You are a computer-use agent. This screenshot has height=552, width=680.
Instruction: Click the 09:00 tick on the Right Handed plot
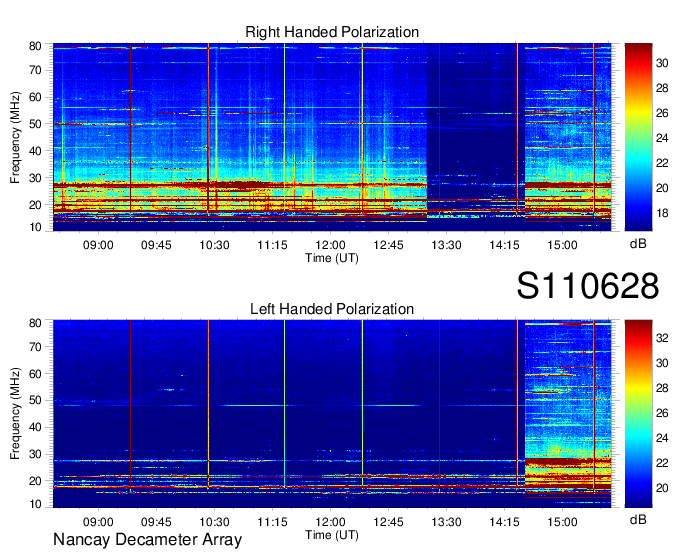point(98,245)
